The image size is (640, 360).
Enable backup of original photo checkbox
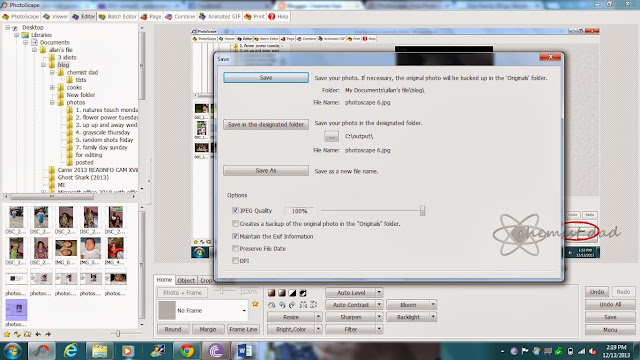(235, 223)
